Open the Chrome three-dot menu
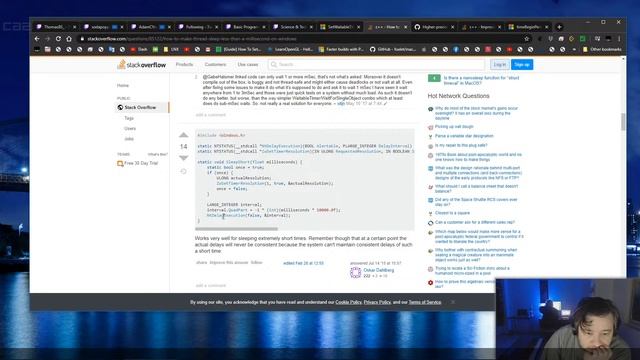The height and width of the screenshot is (360, 640). coord(619,39)
